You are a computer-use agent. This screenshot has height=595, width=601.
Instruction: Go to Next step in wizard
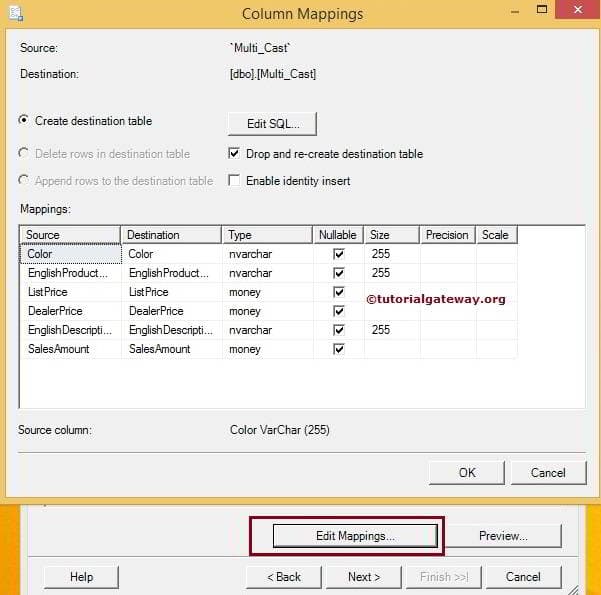pos(364,577)
